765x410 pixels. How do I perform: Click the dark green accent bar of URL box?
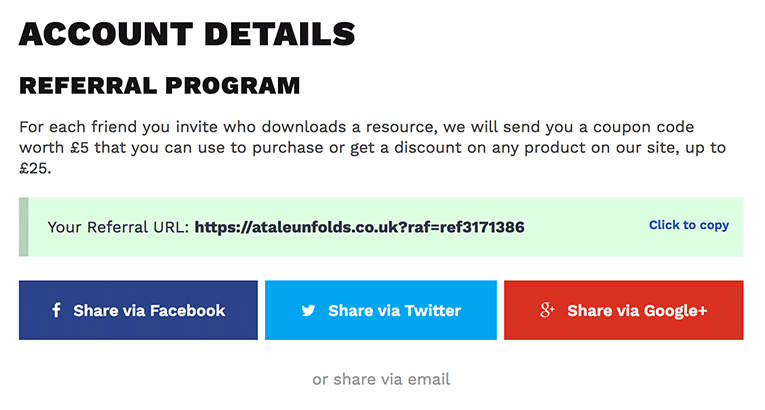tap(23, 227)
